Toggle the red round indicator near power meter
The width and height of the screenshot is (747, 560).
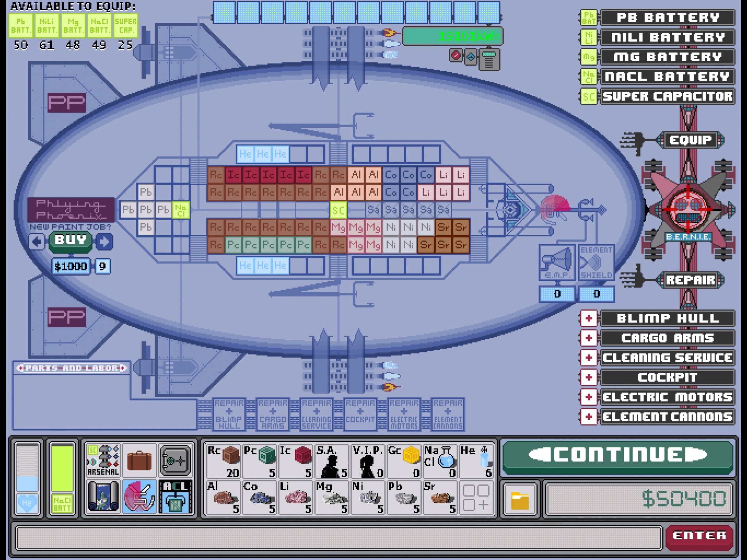pos(456,56)
